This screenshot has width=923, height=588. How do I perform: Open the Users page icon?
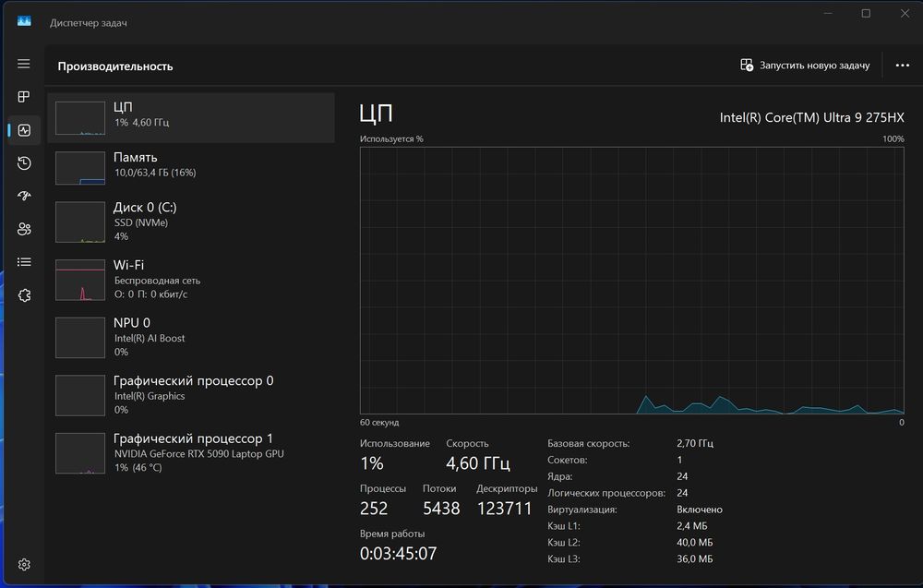click(24, 229)
